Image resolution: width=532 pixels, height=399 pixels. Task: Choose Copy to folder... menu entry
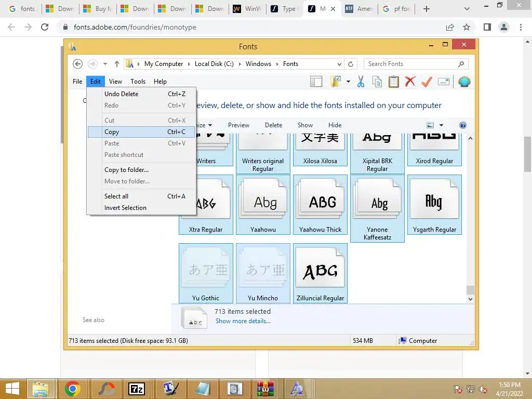pos(141,170)
